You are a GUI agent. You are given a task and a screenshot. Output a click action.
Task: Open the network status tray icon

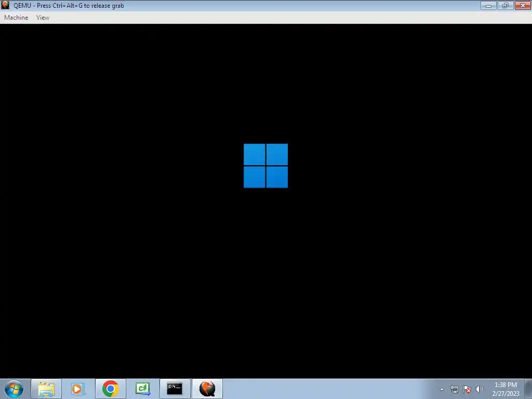coord(454,389)
